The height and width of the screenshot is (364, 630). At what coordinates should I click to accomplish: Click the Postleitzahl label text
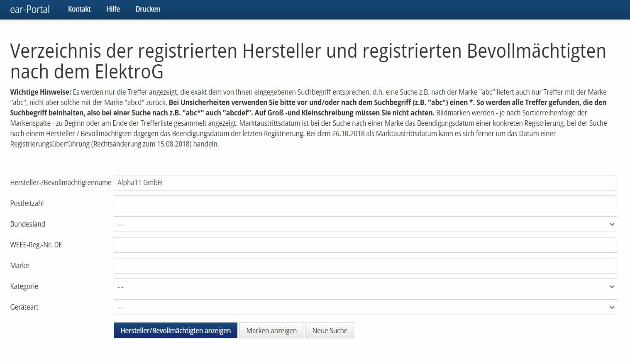coord(27,203)
